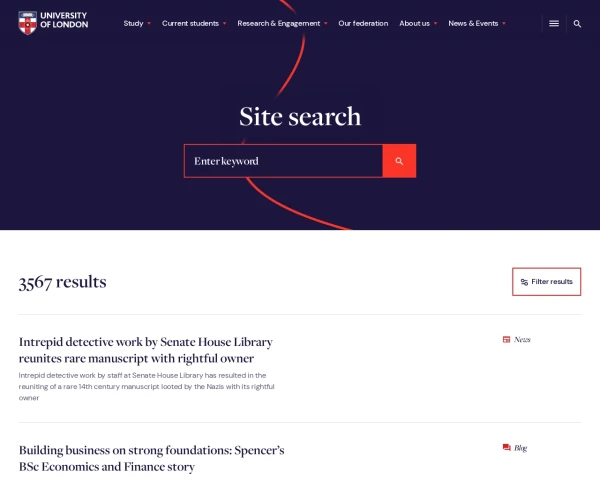Click the filter sliders icon
The height and width of the screenshot is (480, 600).
(524, 282)
